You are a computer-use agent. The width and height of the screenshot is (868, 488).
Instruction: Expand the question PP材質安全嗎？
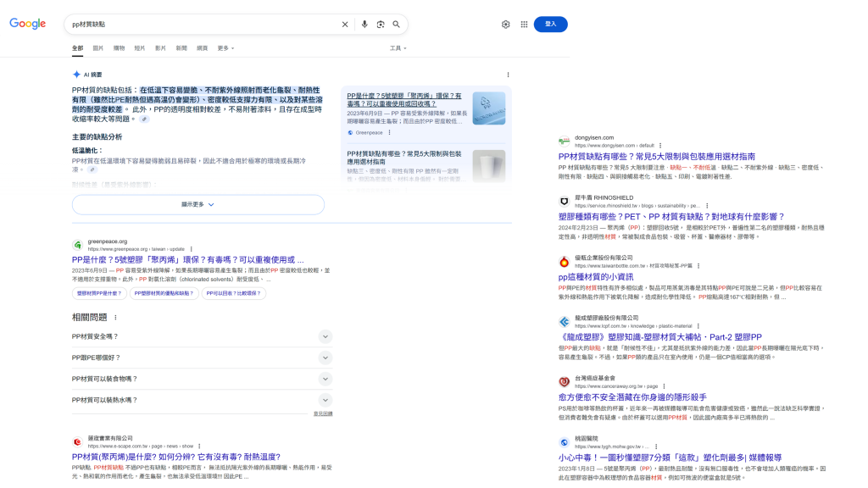[325, 336]
